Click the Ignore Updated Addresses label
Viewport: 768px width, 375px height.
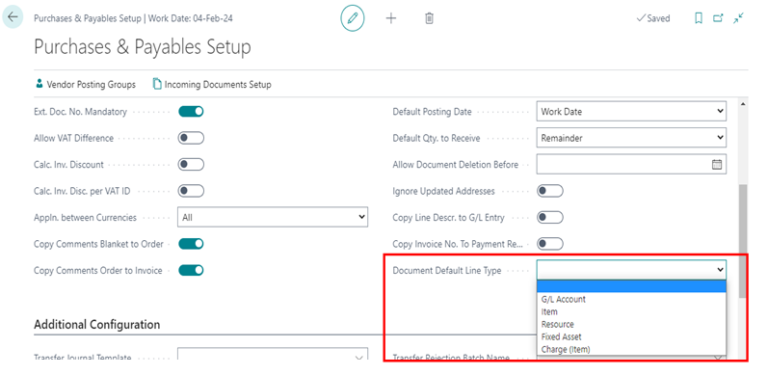pyautogui.click(x=444, y=191)
